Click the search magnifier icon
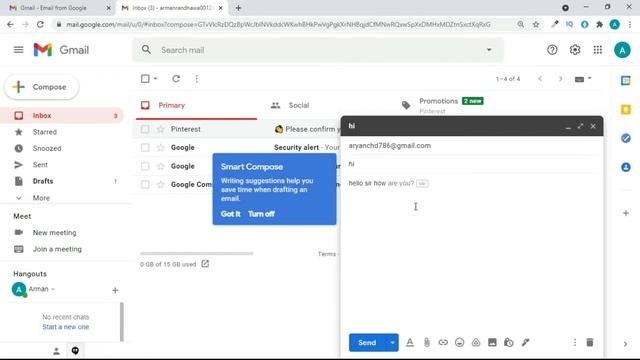This screenshot has width=640, height=360. (x=146, y=50)
